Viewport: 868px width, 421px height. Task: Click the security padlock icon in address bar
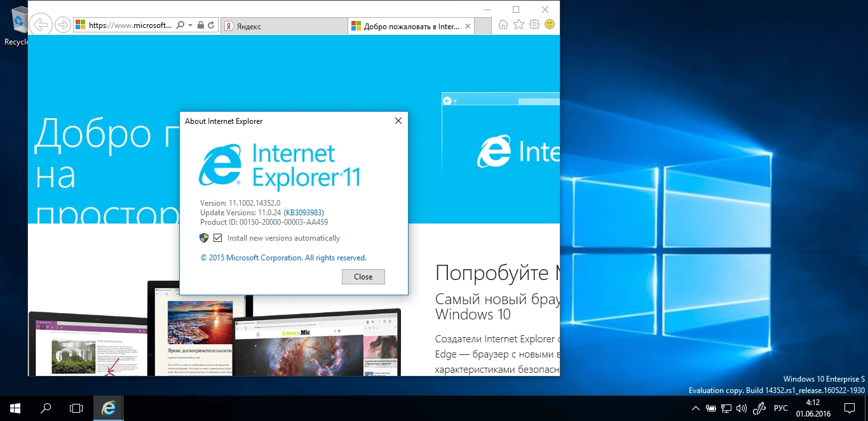200,25
